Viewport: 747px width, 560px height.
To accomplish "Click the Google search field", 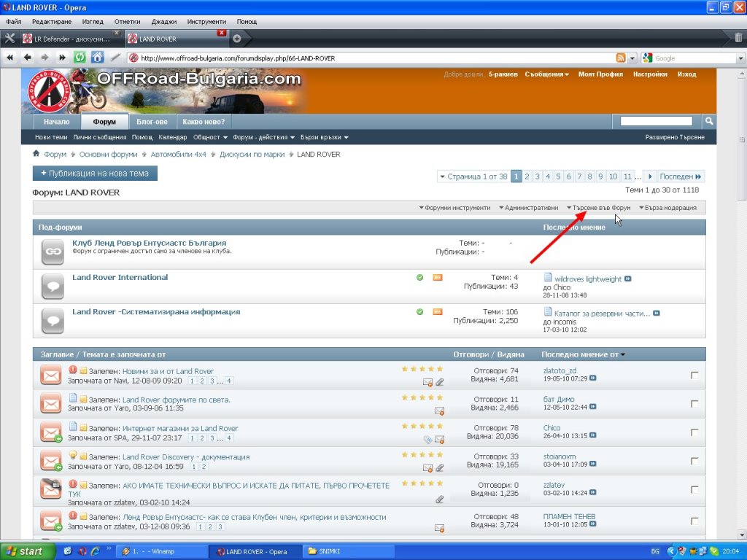I will coord(694,58).
